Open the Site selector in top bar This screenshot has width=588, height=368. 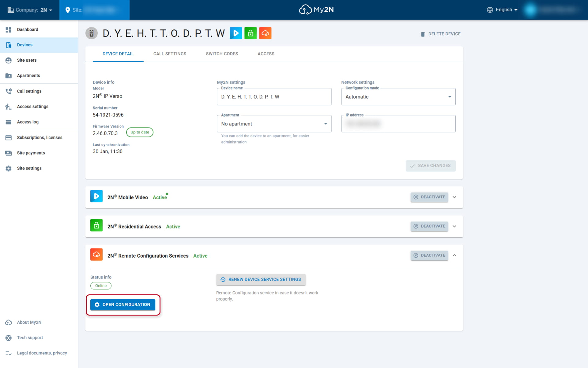click(x=94, y=10)
